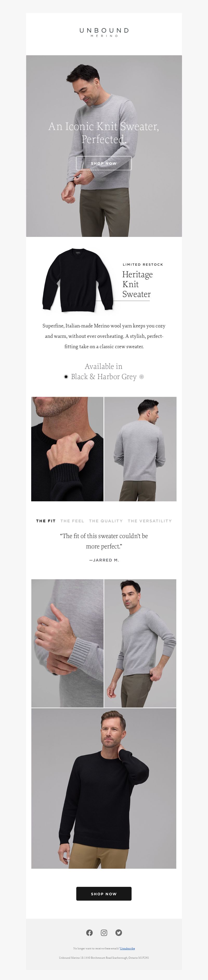Switch to The Versatility tab
The height and width of the screenshot is (980, 208).
150,521
